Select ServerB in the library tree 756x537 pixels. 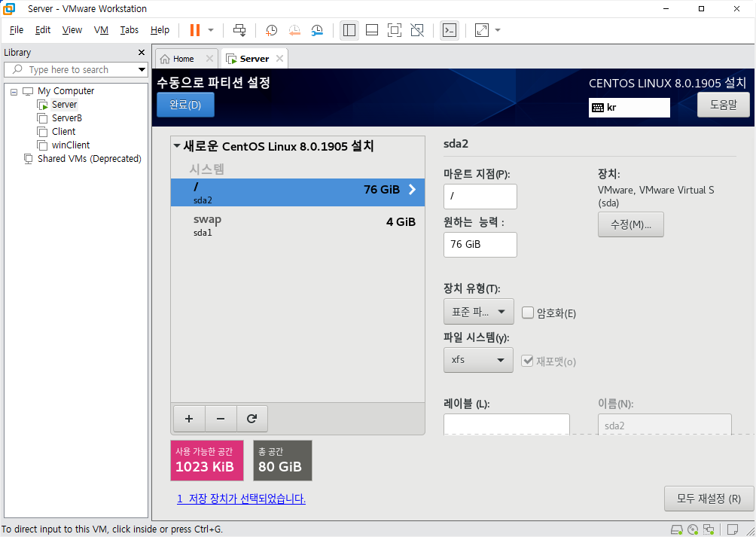66,118
